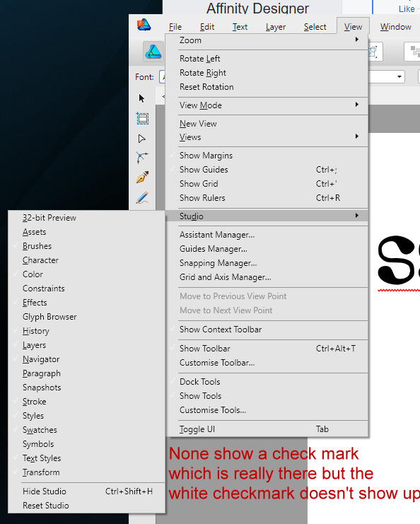420x524 pixels.
Task: Open the Edit menu
Action: click(x=207, y=27)
